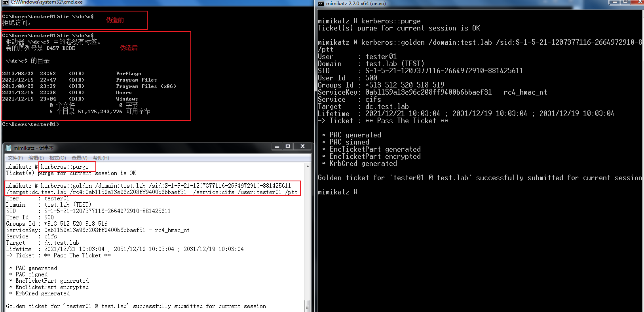Click '* KrbCred generated' in Notepad
Viewport: 644px width, 312px height.
[x=40, y=293]
